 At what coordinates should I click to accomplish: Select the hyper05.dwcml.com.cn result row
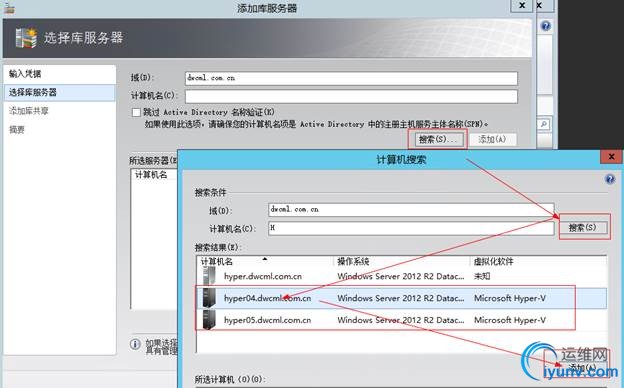[x=402, y=320]
